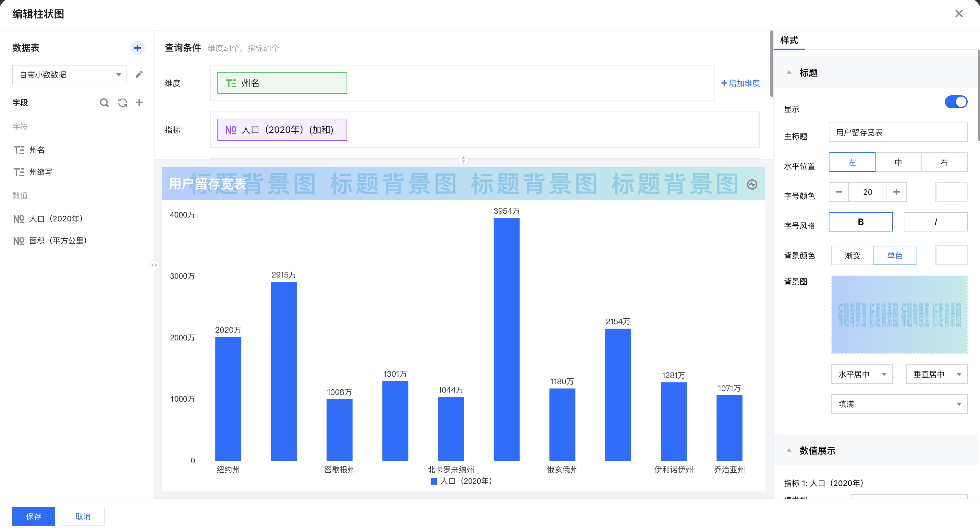
Task: Click the 保存 button
Action: click(33, 516)
